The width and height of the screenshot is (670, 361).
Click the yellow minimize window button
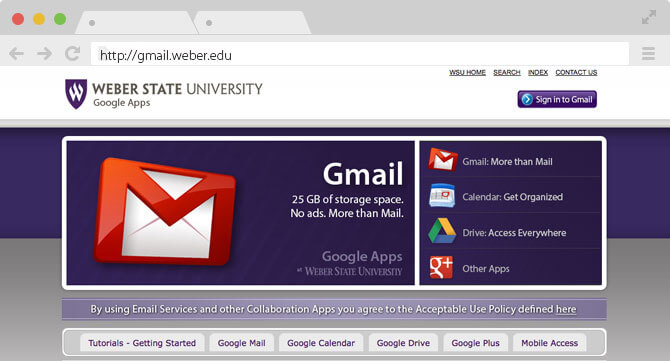[39, 19]
